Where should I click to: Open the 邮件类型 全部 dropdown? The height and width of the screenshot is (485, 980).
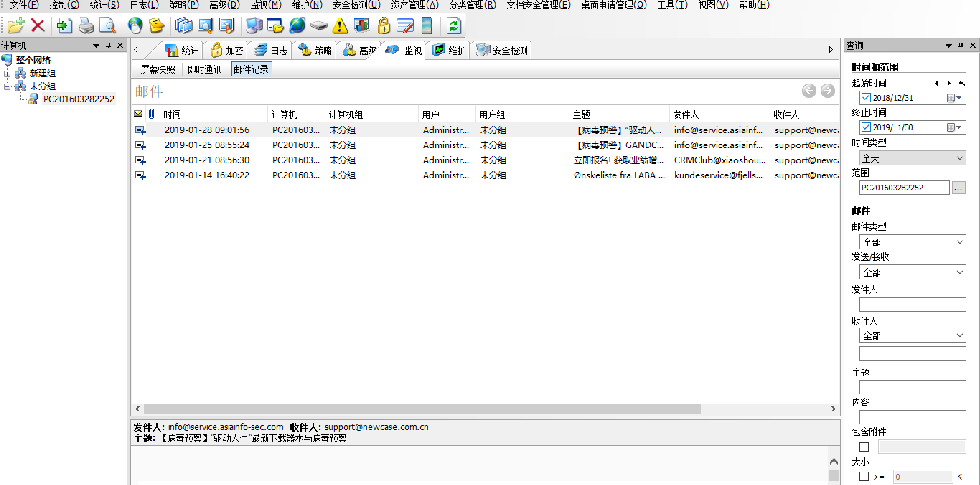click(x=912, y=241)
